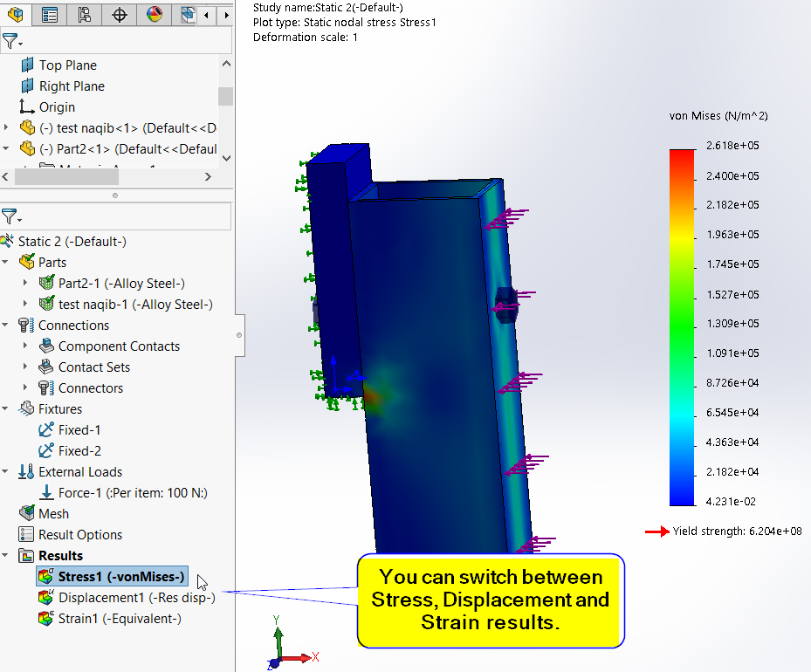Click the Connections icon
Screen dimensions: 811x672
point(26,326)
